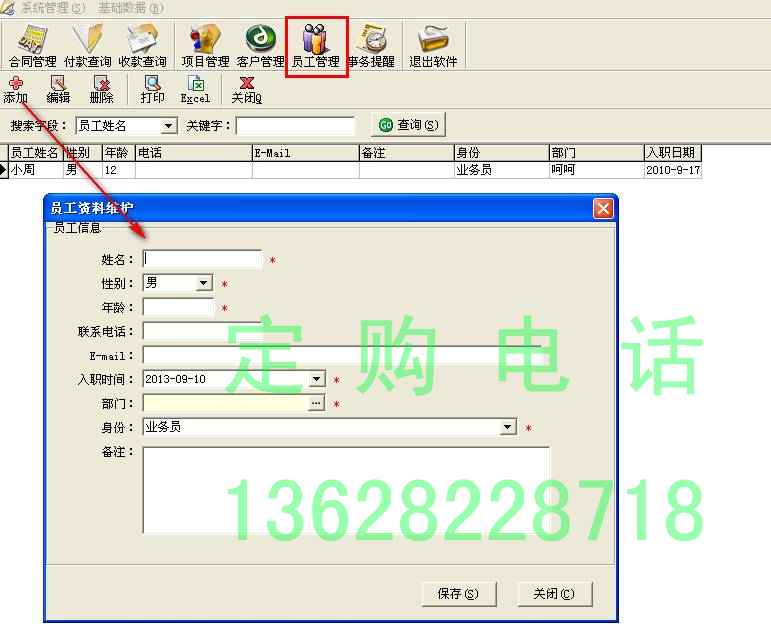
Task: Expand the 搜索字段 search field dropdown
Action: [x=168, y=126]
